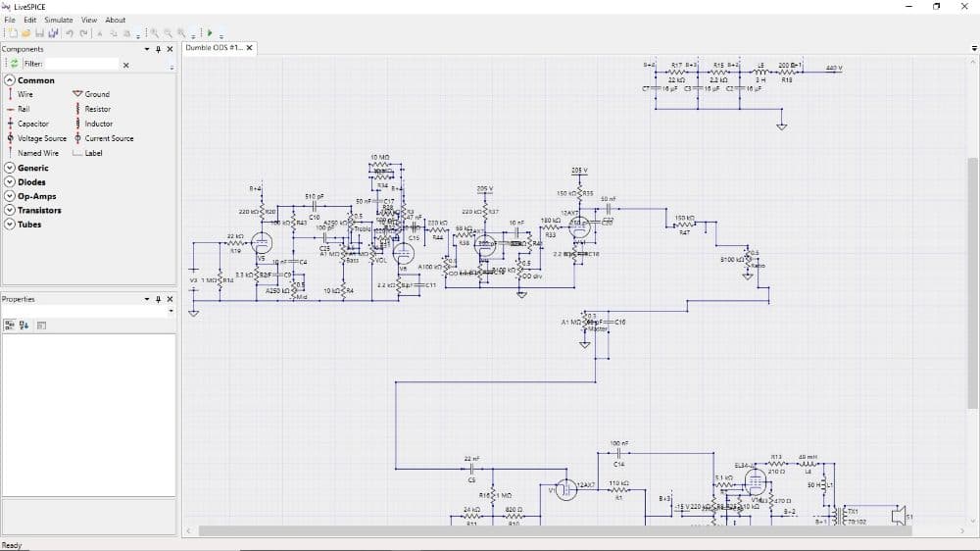Screen dimensions: 980x551
Task: Click the component Filter input field
Action: 82,64
